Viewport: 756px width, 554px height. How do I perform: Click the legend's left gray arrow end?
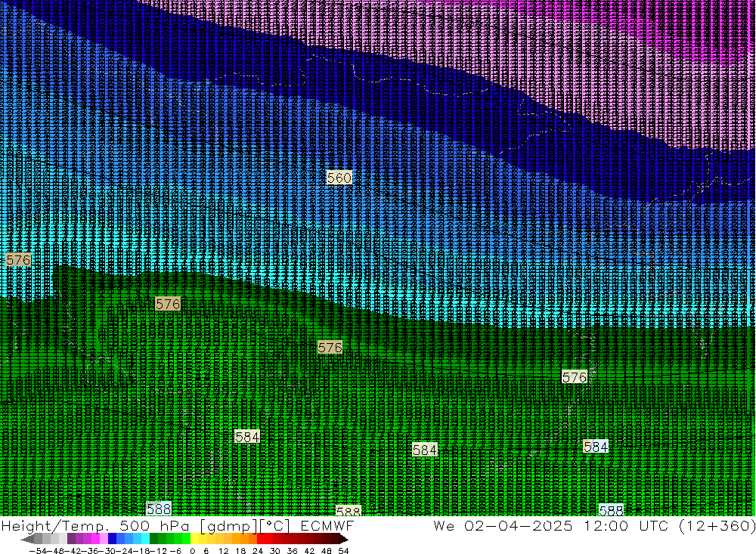(x=27, y=539)
